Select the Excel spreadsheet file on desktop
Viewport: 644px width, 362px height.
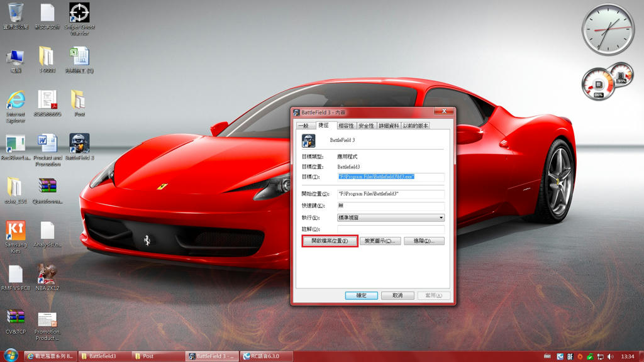79,60
